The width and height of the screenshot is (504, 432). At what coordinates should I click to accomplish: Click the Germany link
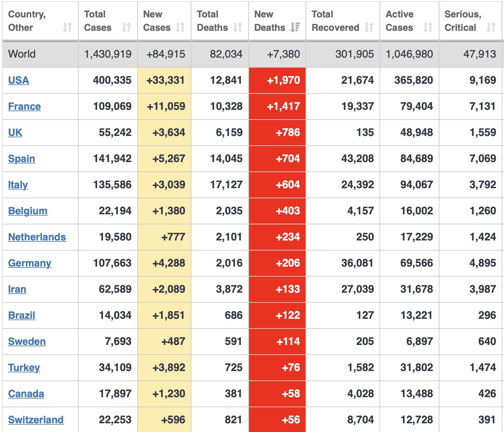click(x=30, y=263)
